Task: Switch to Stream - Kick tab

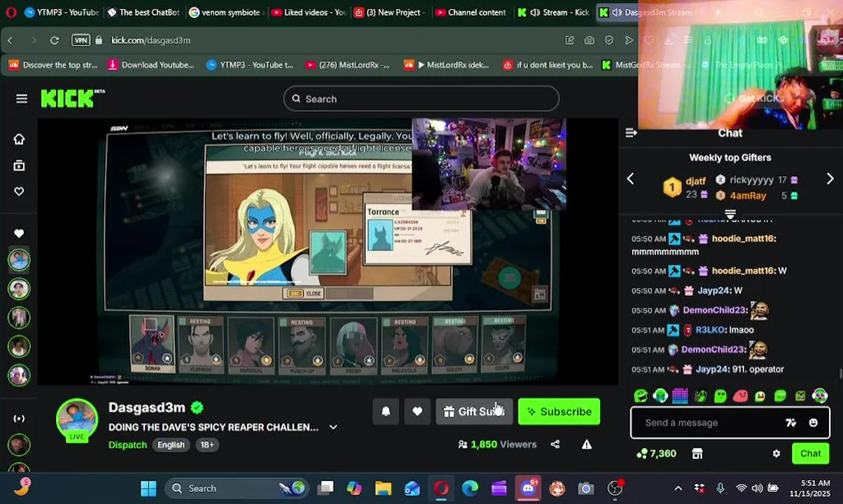Action: (x=554, y=12)
